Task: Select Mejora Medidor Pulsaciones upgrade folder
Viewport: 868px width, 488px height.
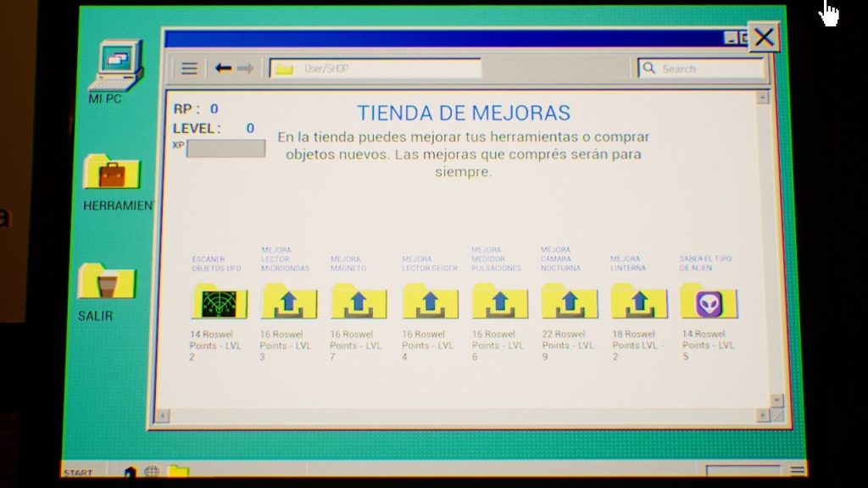Action: [x=499, y=302]
